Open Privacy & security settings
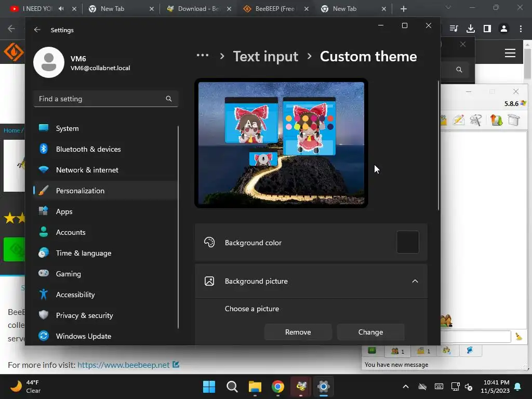The width and height of the screenshot is (532, 399). [105, 315]
